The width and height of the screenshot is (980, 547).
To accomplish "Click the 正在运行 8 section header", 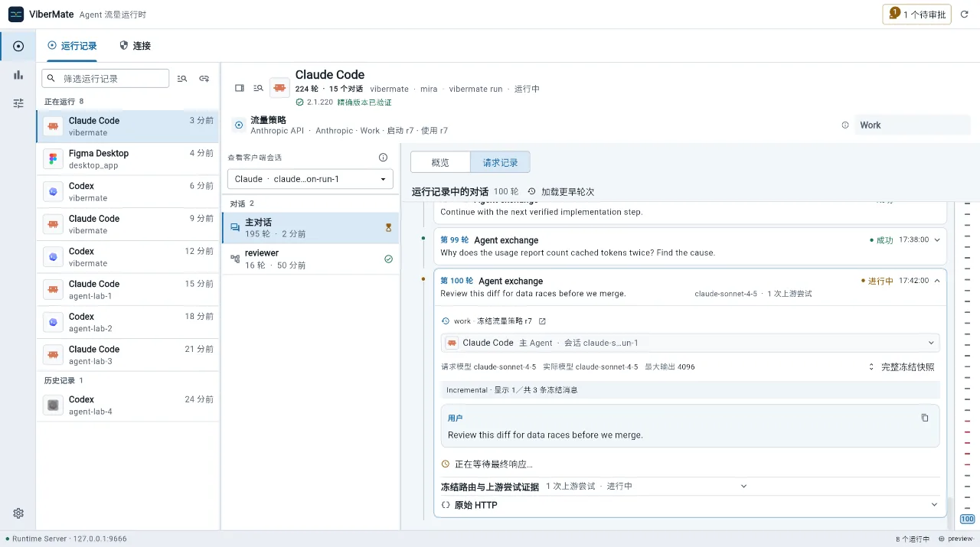I will 64,102.
